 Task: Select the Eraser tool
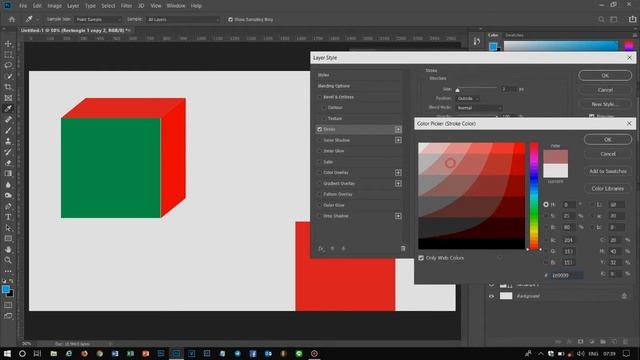coord(8,163)
